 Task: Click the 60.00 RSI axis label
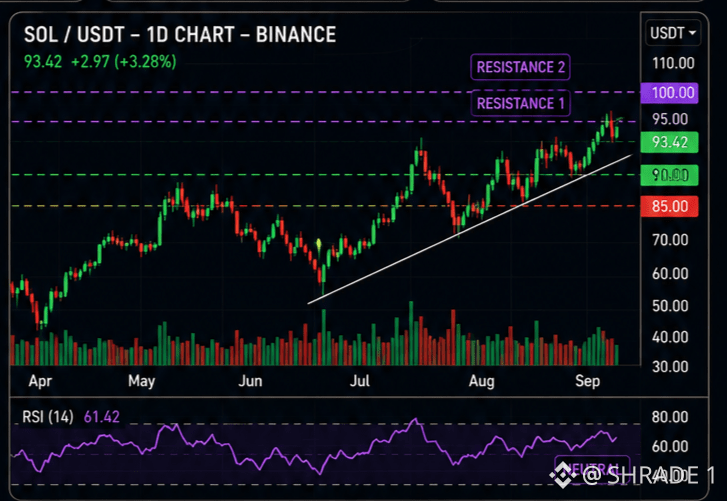click(670, 446)
